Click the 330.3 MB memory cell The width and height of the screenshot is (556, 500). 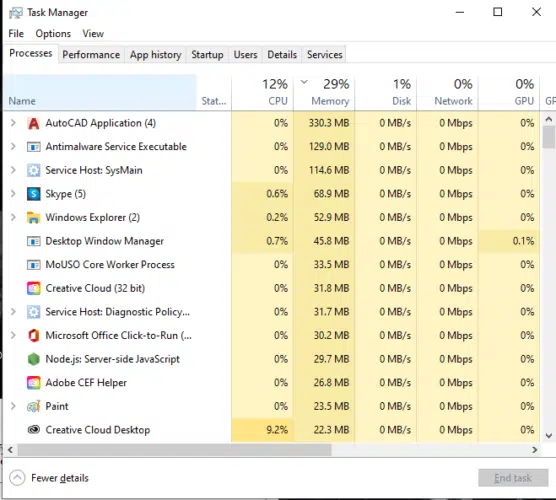pyautogui.click(x=324, y=123)
